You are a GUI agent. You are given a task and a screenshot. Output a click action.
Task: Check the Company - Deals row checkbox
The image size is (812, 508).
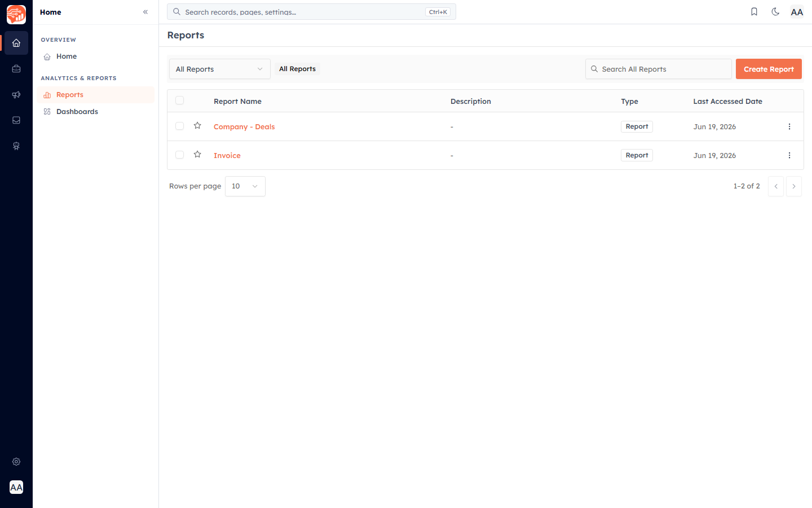tap(179, 126)
